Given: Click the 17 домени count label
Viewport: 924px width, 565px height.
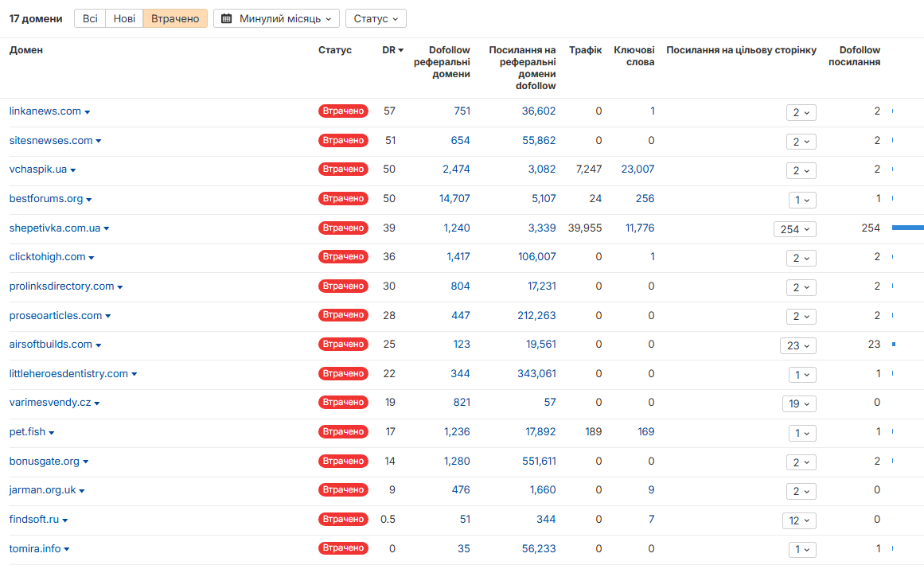Looking at the screenshot, I should pyautogui.click(x=35, y=19).
